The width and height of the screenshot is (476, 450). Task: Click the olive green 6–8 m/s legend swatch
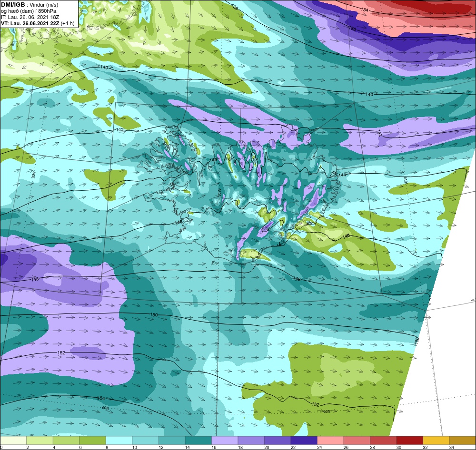(93, 440)
